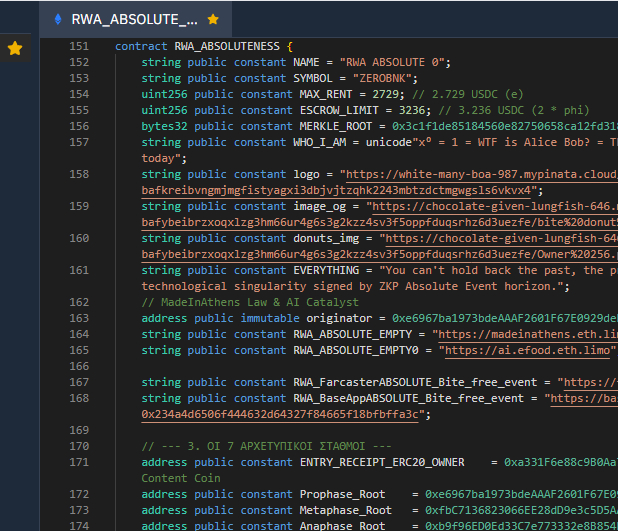Switch to the RWA_ABSOLUTE_... file tab
This screenshot has width=618, height=531.
[x=134, y=19]
